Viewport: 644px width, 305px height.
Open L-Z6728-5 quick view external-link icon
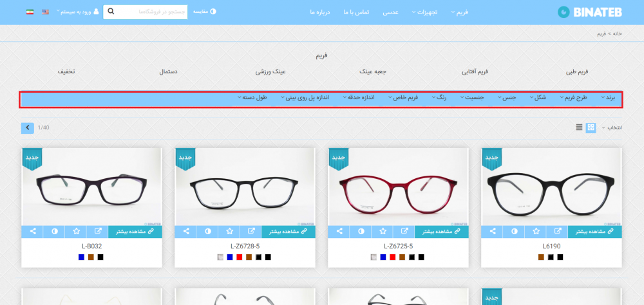[x=251, y=232]
